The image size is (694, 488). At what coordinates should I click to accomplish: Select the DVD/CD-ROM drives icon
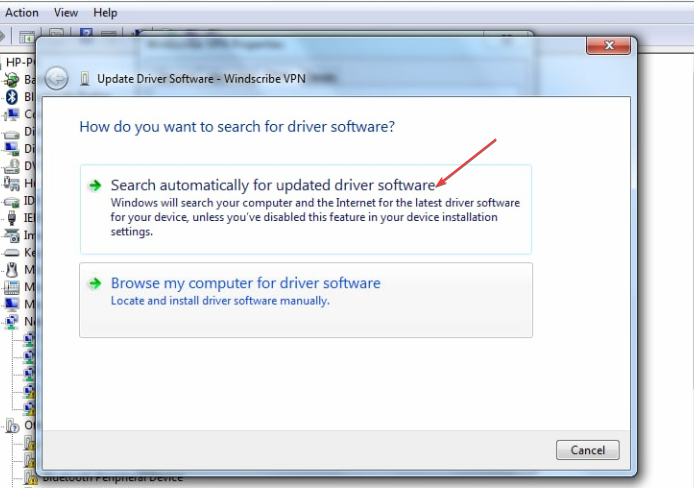[x=11, y=166]
